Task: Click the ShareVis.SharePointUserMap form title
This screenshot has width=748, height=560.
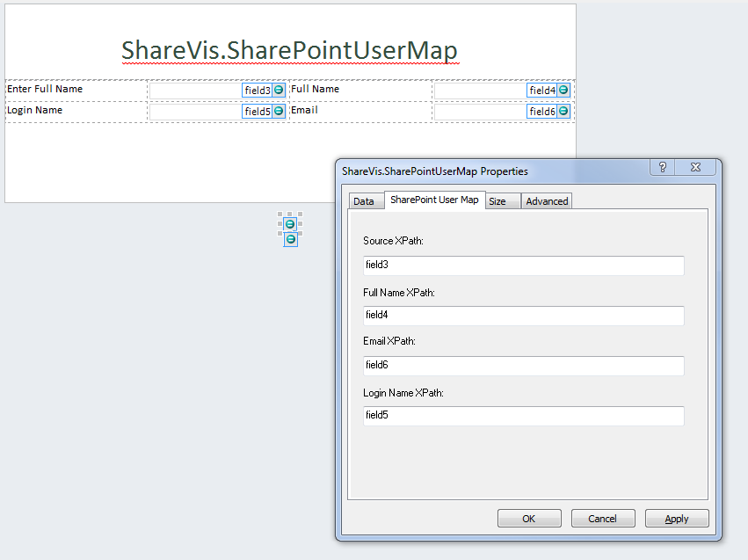Action: (289, 51)
